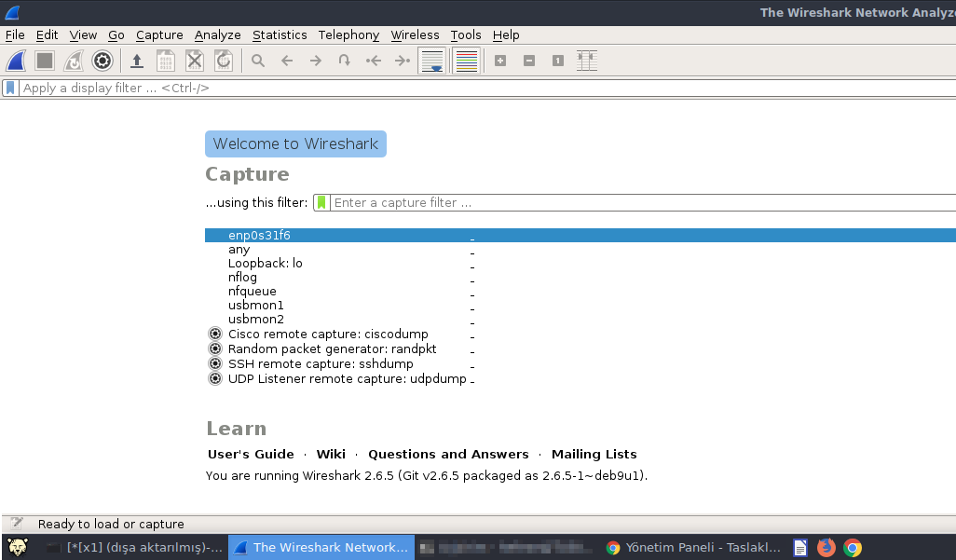
Task: Open the Go menu
Action: pos(116,34)
